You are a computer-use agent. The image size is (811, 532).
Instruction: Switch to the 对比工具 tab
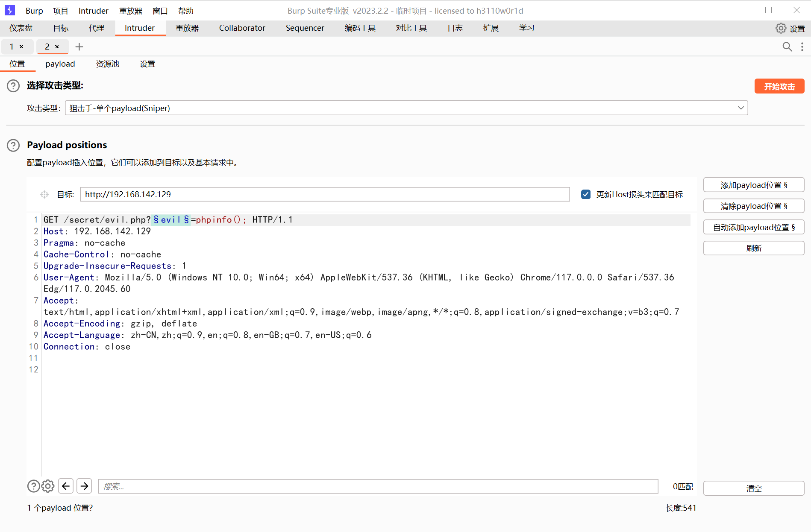pos(411,28)
